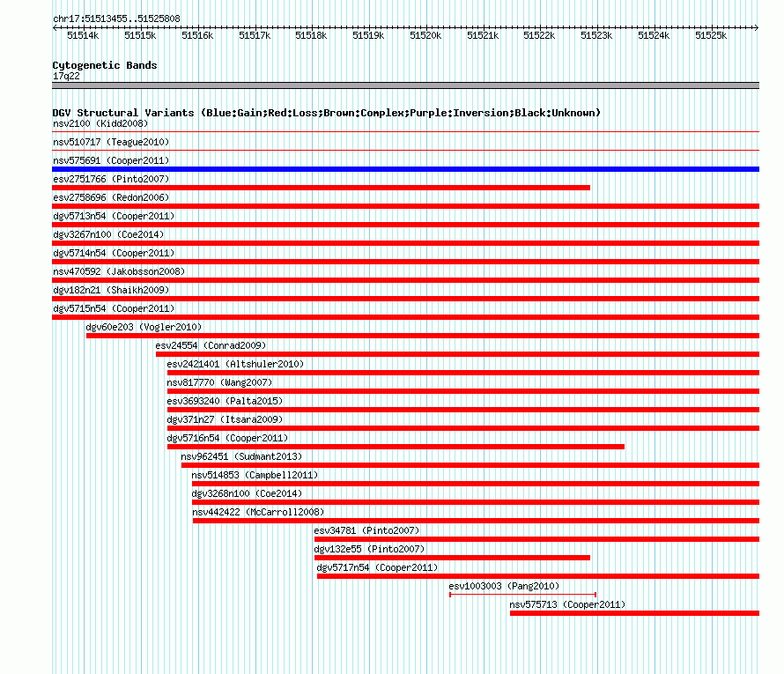Click the 51520k ruler tick label

pyautogui.click(x=425, y=35)
